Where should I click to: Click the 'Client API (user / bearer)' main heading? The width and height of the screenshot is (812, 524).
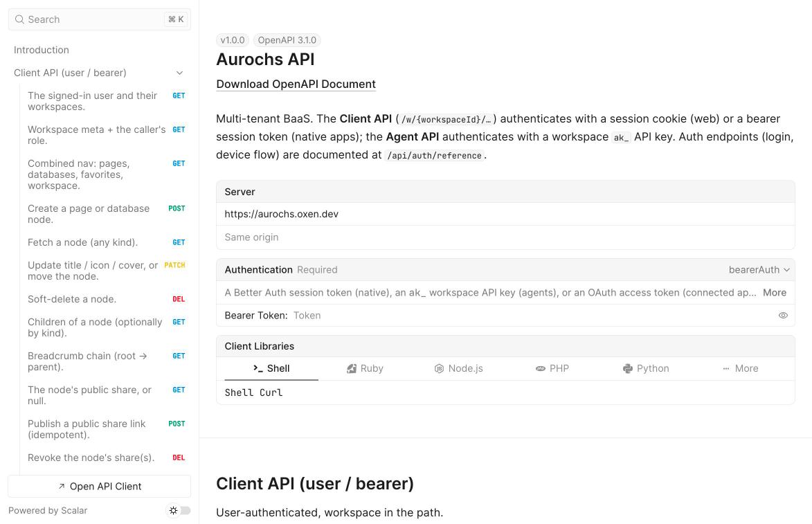pos(315,484)
